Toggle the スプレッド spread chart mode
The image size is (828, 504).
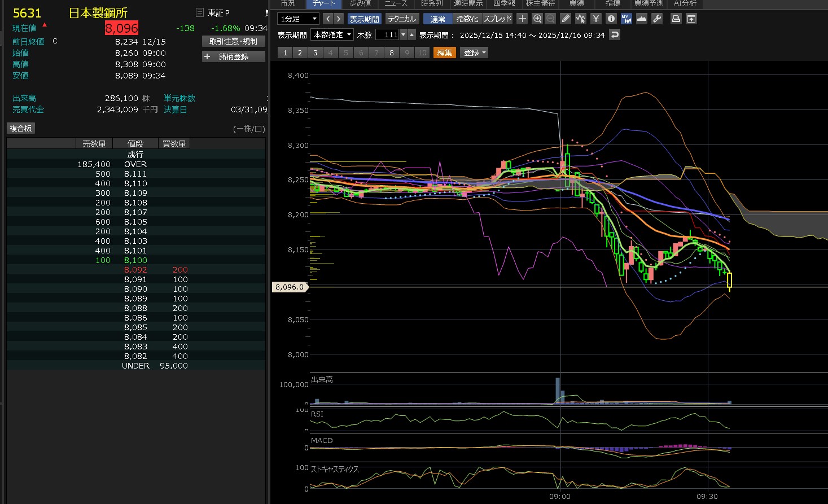point(497,19)
